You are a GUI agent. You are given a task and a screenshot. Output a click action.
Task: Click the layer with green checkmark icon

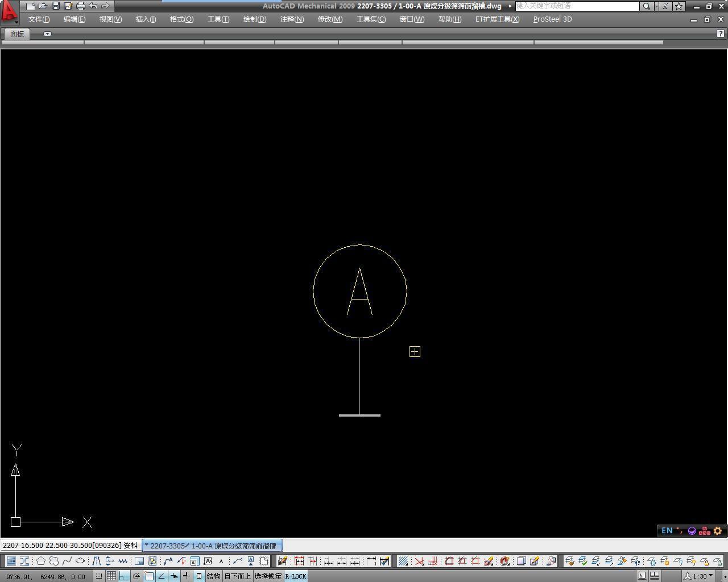[583, 561]
